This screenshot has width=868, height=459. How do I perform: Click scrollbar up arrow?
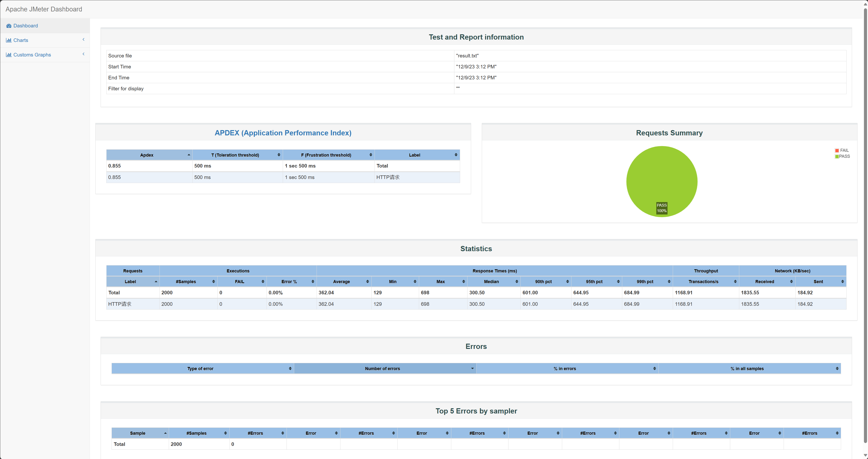tap(865, 4)
